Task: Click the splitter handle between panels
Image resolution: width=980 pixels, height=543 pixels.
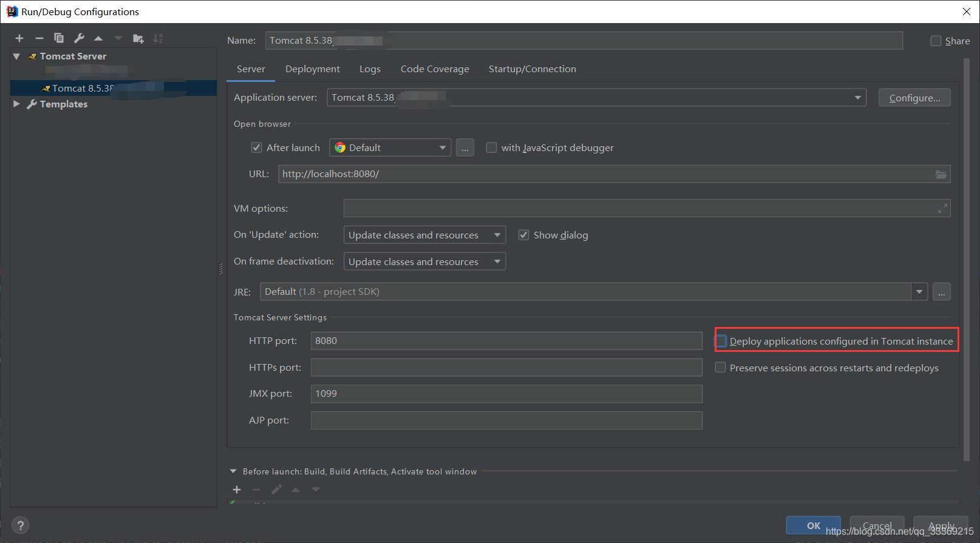Action: pyautogui.click(x=221, y=269)
